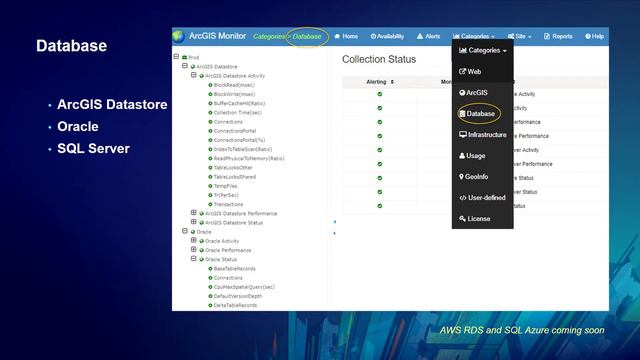Image resolution: width=640 pixels, height=360 pixels.
Task: Click DeltaTableRecords status icon
Action: [210, 306]
